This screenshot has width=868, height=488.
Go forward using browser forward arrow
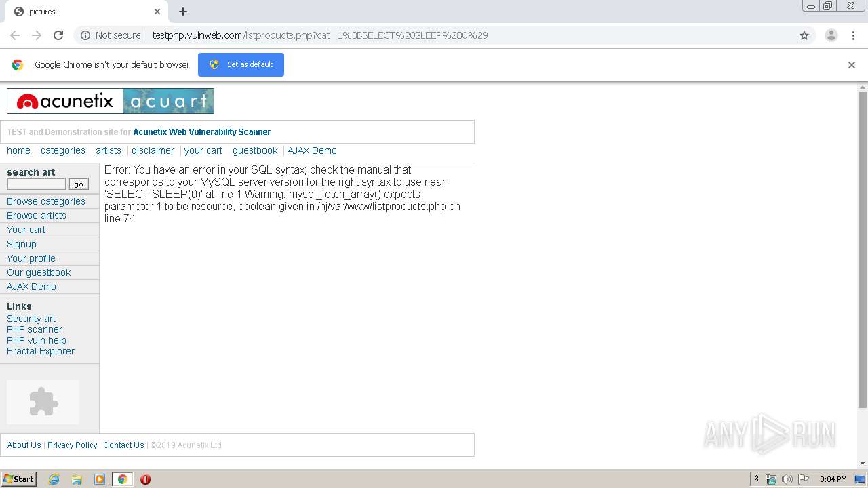(x=37, y=35)
